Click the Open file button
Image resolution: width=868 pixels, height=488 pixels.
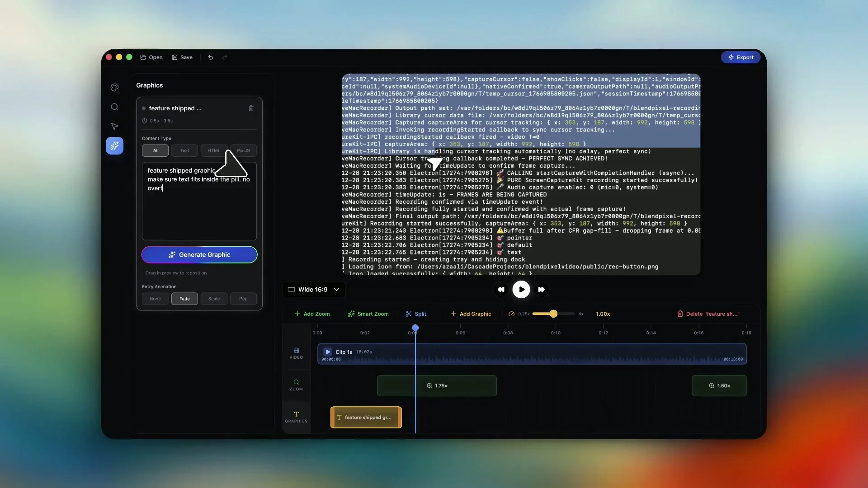pos(151,57)
